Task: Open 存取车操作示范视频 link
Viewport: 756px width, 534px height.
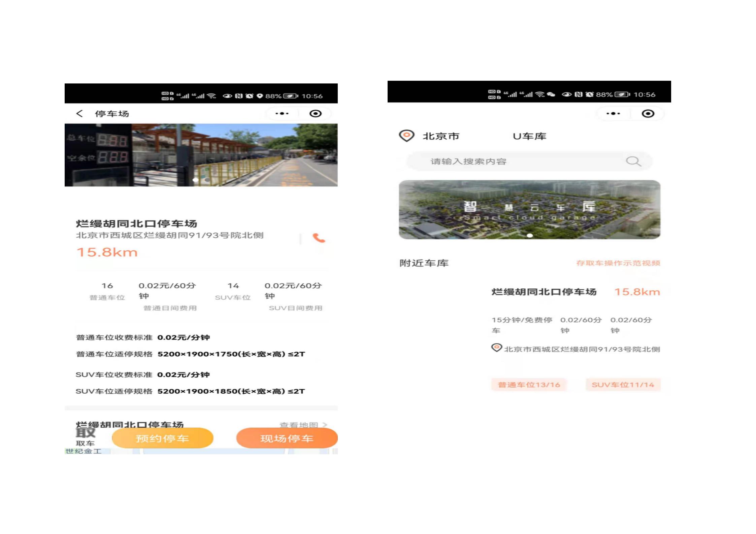Action: click(x=618, y=263)
